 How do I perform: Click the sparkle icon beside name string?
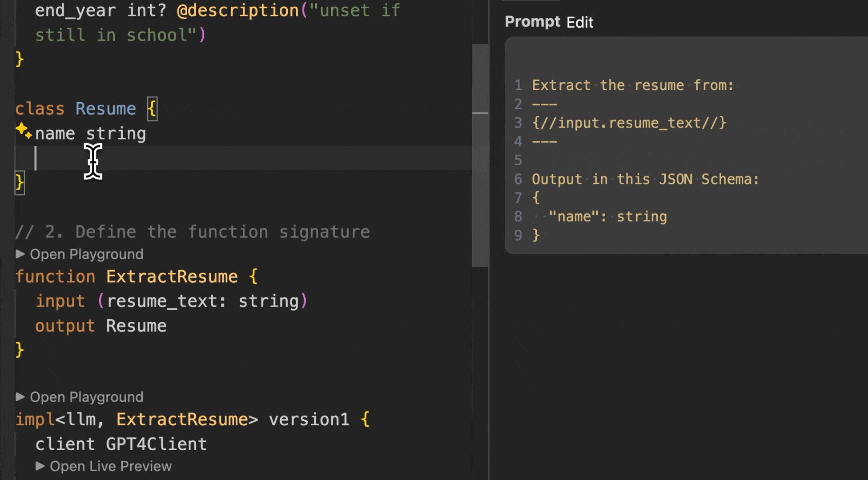click(x=23, y=131)
